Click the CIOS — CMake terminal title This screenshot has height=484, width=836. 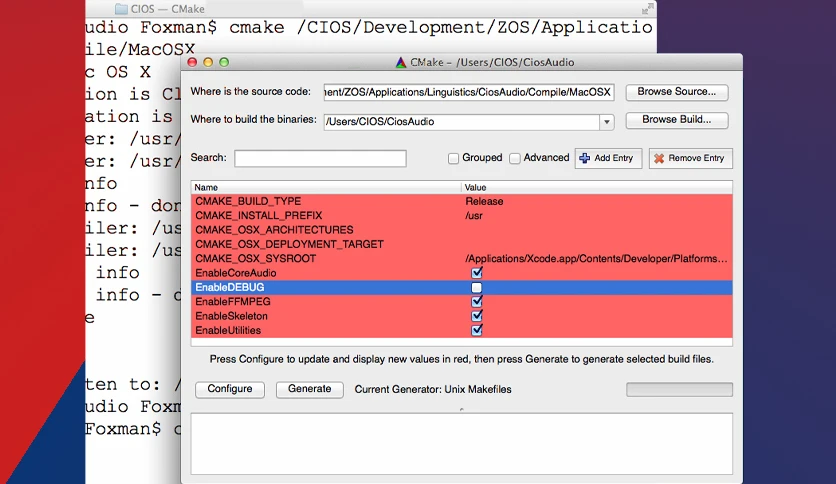tap(167, 9)
